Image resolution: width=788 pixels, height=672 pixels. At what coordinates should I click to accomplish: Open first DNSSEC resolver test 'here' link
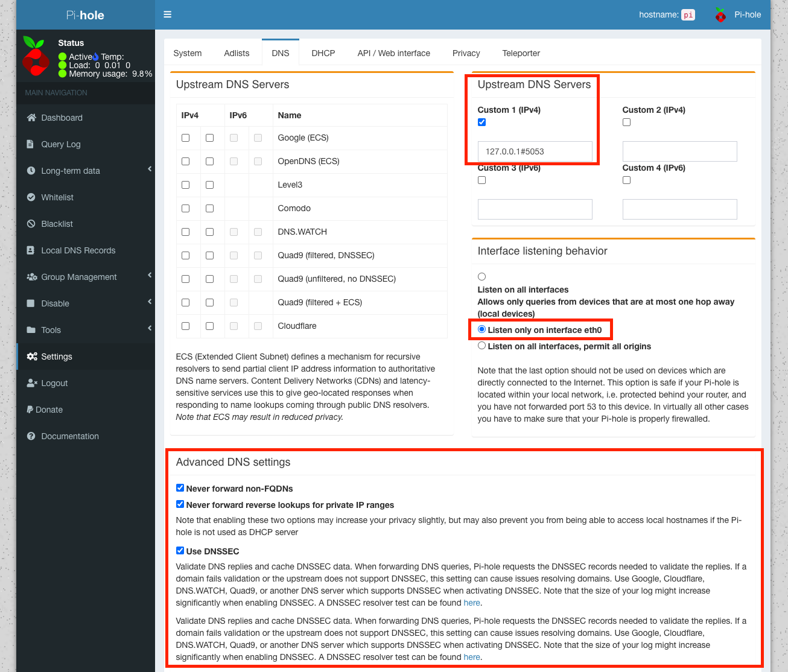472,603
